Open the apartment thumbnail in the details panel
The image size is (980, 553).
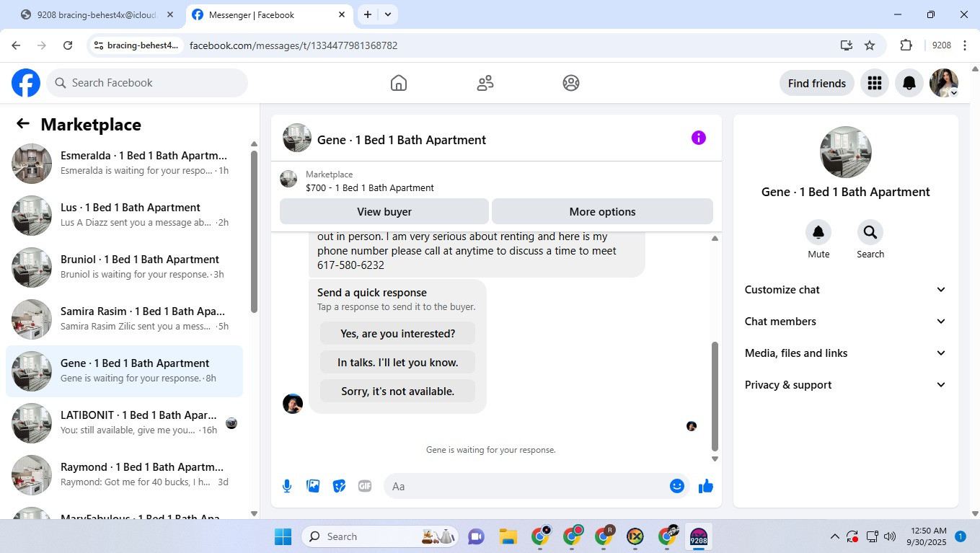point(846,152)
